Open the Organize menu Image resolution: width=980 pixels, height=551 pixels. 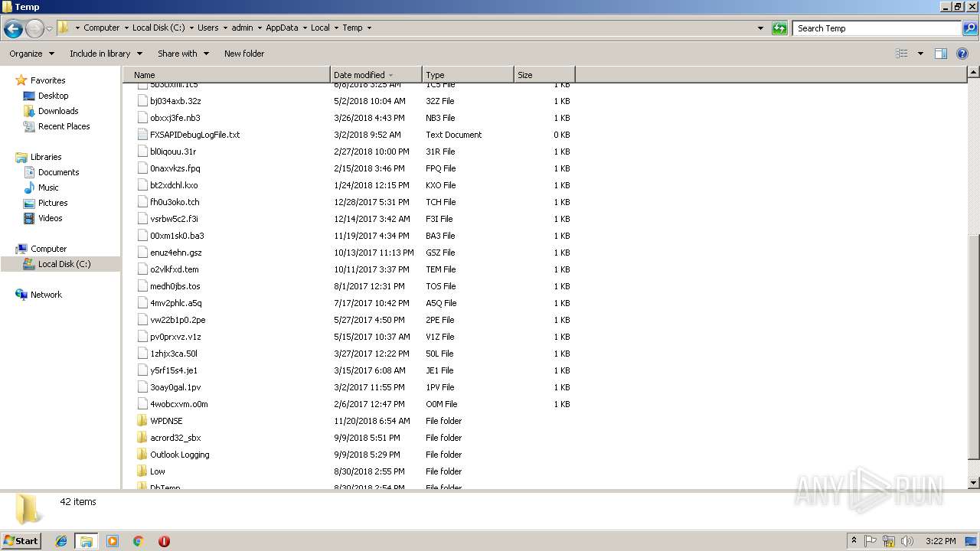(x=31, y=54)
